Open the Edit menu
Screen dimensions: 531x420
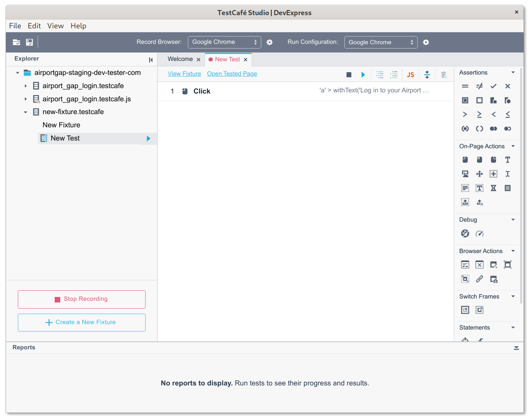(x=34, y=26)
